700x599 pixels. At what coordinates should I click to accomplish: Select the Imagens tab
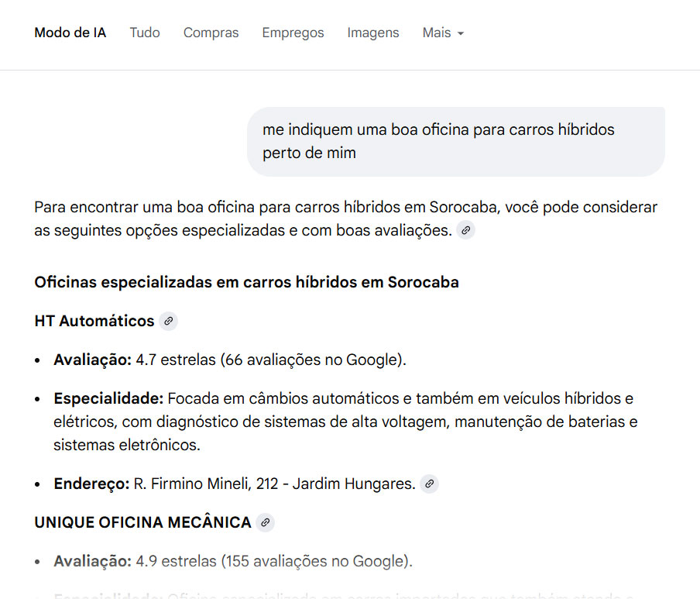click(373, 33)
